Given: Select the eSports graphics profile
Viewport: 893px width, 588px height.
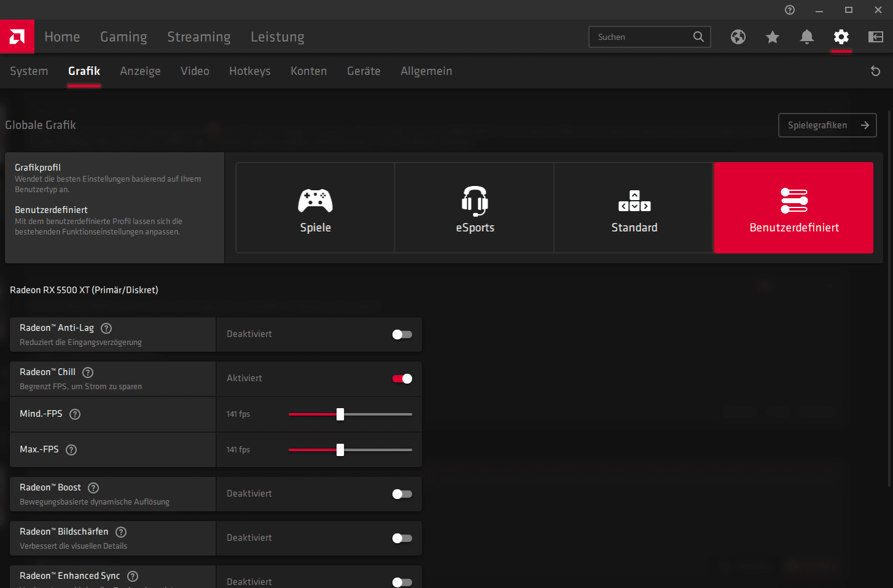Looking at the screenshot, I should pos(475,207).
